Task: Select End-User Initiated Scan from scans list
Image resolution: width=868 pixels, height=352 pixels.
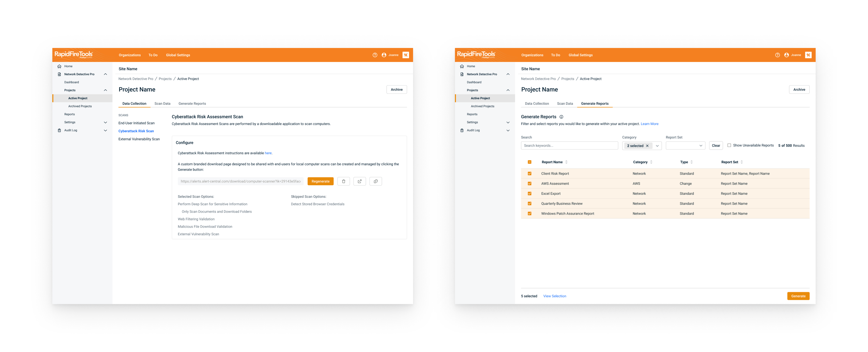Action: pos(137,123)
